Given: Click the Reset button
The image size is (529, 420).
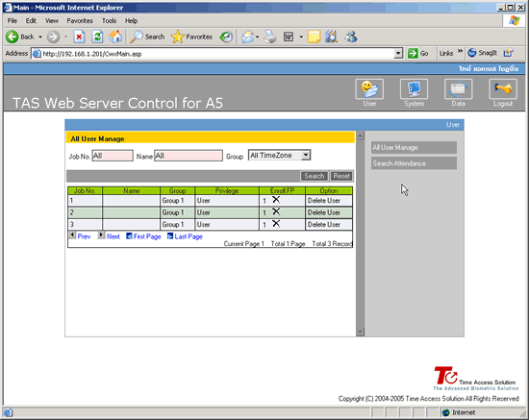Looking at the screenshot, I should 341,176.
